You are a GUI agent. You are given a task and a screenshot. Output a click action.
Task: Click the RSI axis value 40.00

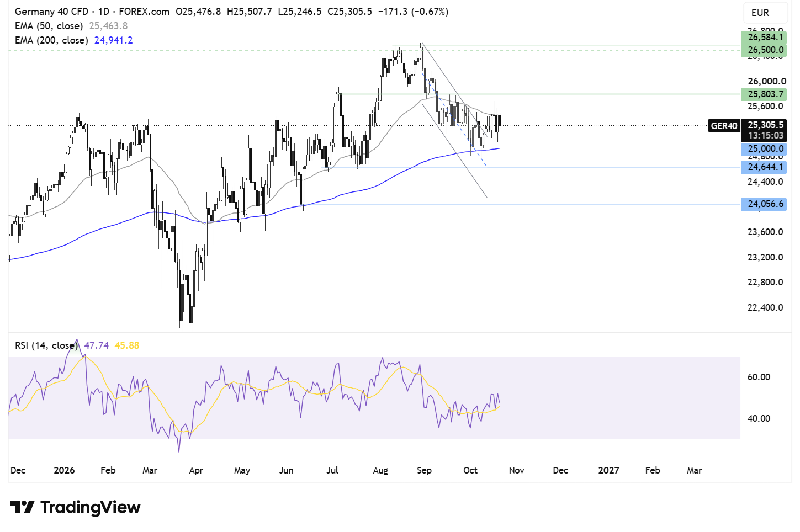(759, 419)
